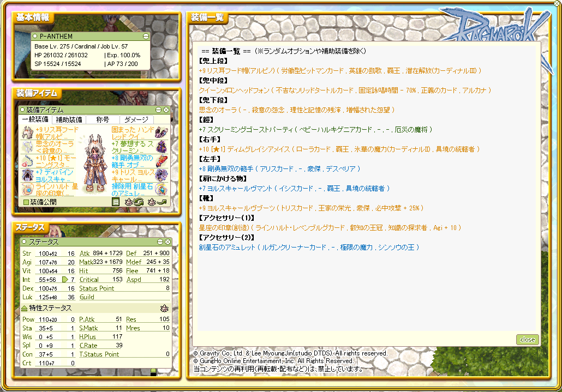The image size is (562, 392).
Task: Click the squirrel ear hood headgear icon
Action: pos(27,132)
